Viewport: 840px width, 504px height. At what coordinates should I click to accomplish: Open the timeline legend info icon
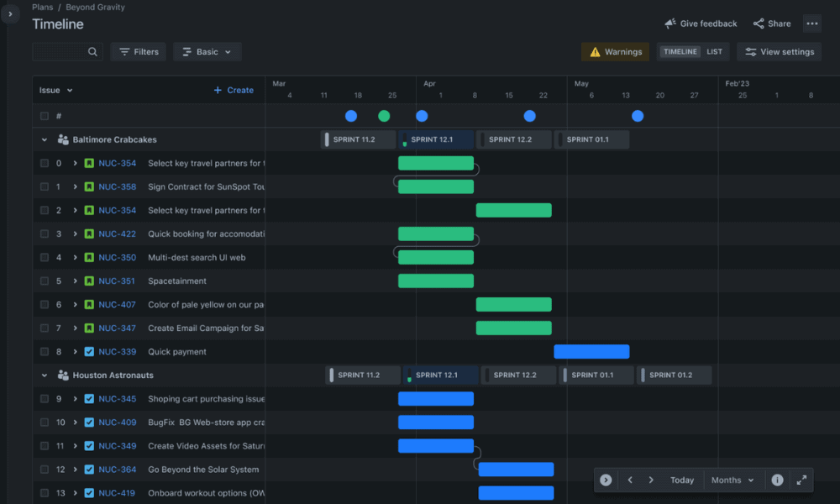pos(777,480)
